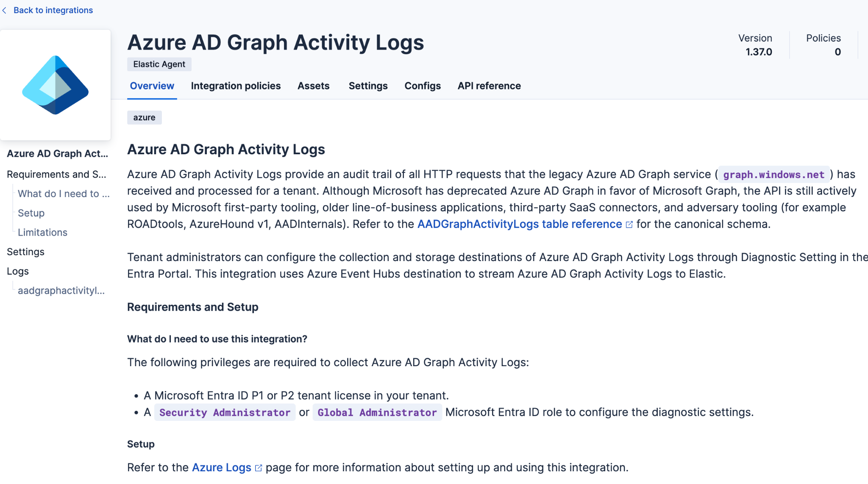
Task: Switch to the Overview tab
Action: click(x=152, y=86)
